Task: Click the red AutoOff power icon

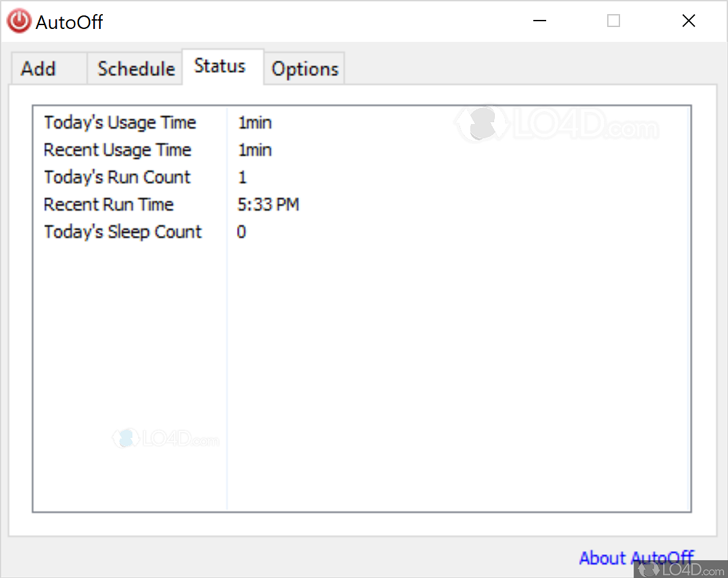Action: click(x=19, y=21)
